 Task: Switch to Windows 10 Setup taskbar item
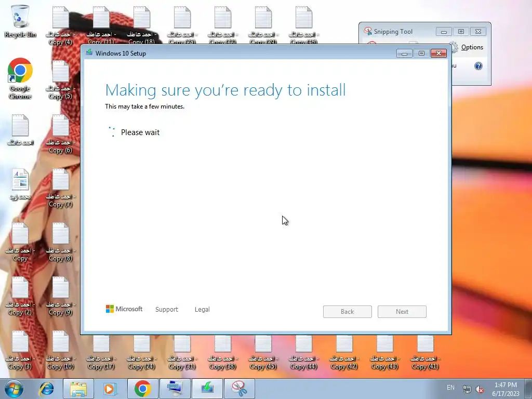coord(207,389)
